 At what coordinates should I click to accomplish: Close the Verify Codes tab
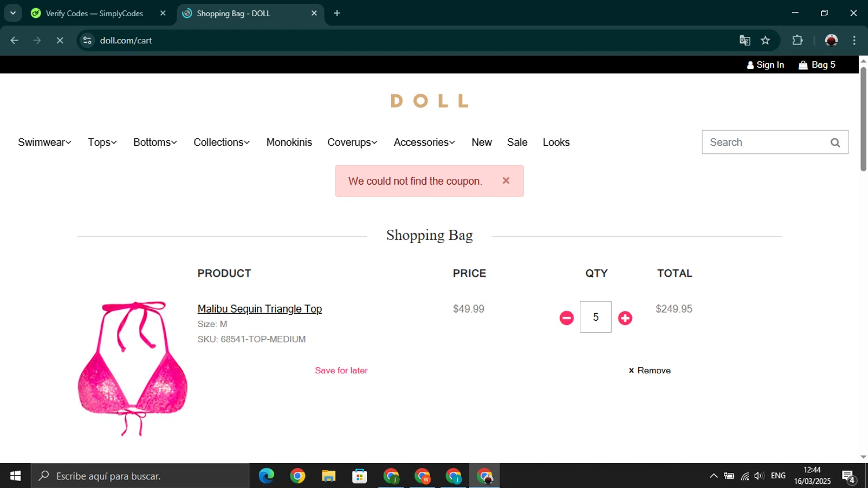(163, 13)
